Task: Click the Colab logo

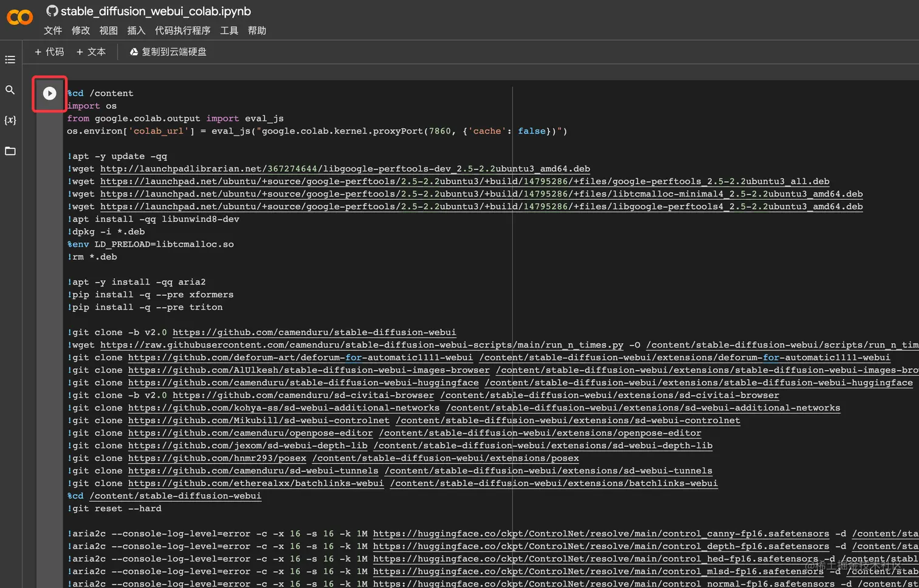Action: (x=19, y=18)
